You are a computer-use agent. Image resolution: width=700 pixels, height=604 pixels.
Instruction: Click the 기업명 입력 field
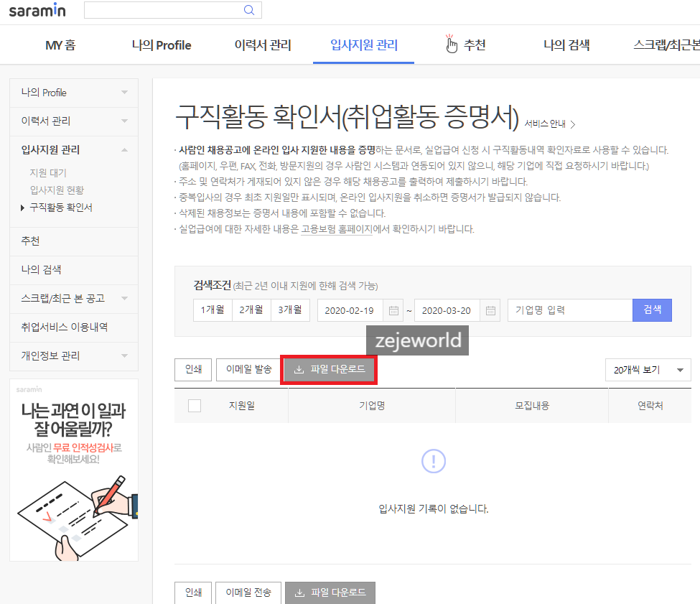click(x=570, y=310)
